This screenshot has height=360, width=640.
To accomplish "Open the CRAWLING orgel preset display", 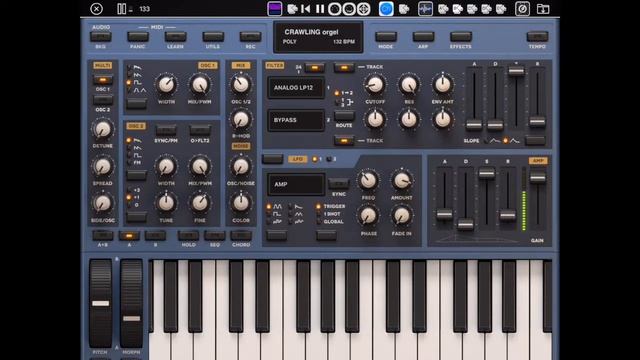I will coord(318,37).
